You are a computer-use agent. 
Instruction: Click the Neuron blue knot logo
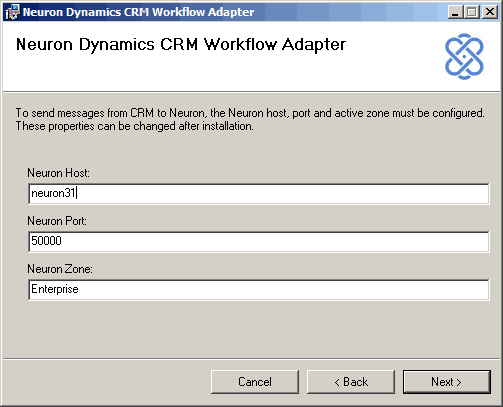(464, 56)
